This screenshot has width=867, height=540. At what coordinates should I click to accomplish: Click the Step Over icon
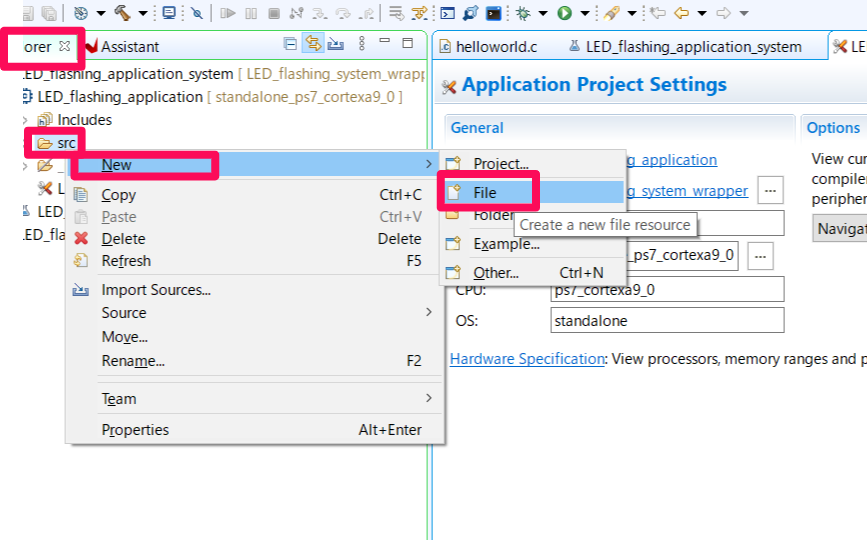click(x=343, y=13)
